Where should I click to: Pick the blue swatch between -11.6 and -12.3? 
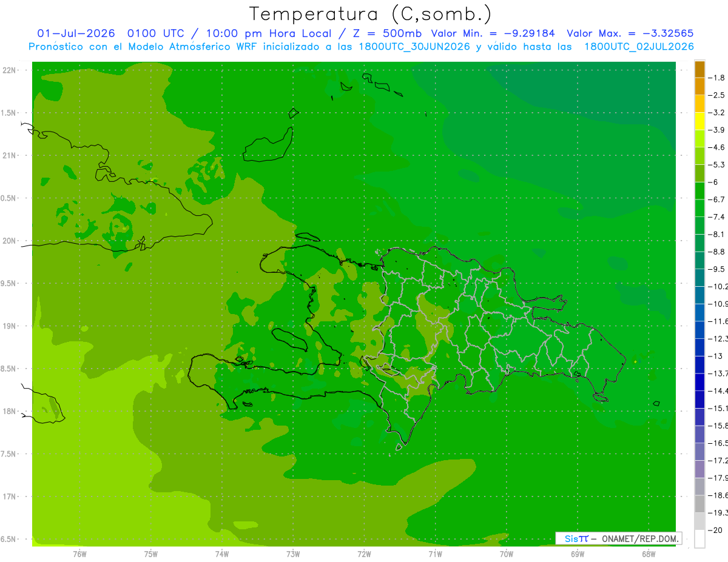tap(699, 330)
